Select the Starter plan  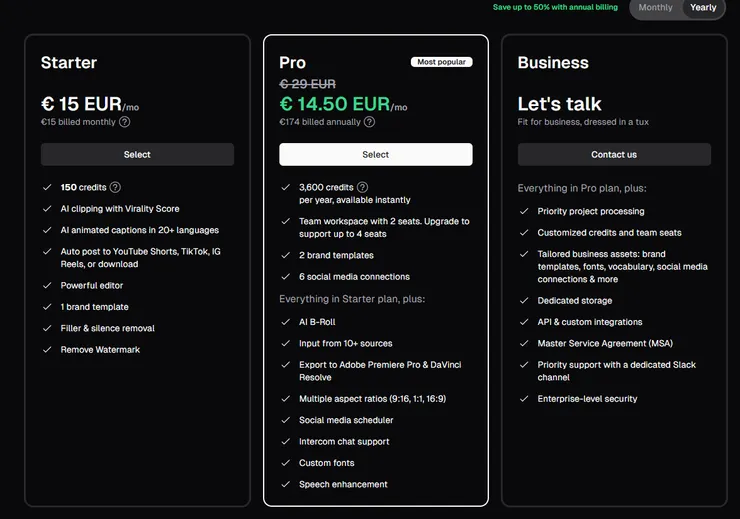click(x=137, y=154)
